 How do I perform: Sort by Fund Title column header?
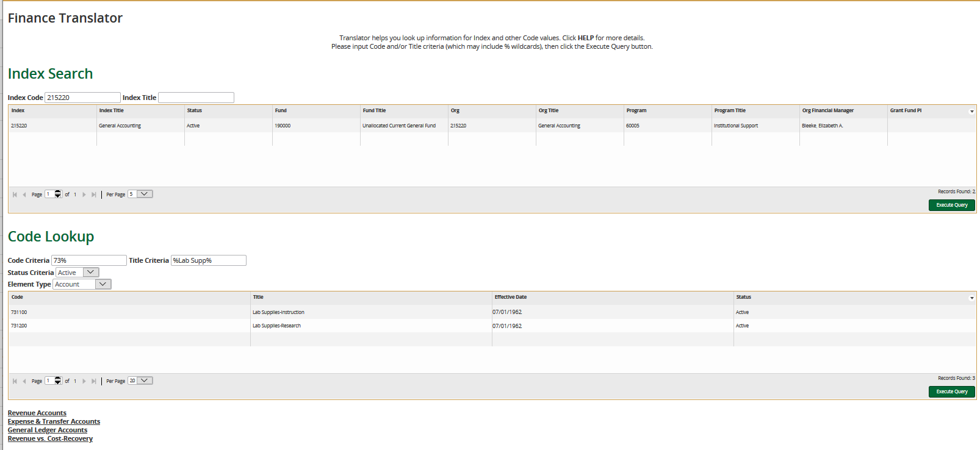(374, 110)
